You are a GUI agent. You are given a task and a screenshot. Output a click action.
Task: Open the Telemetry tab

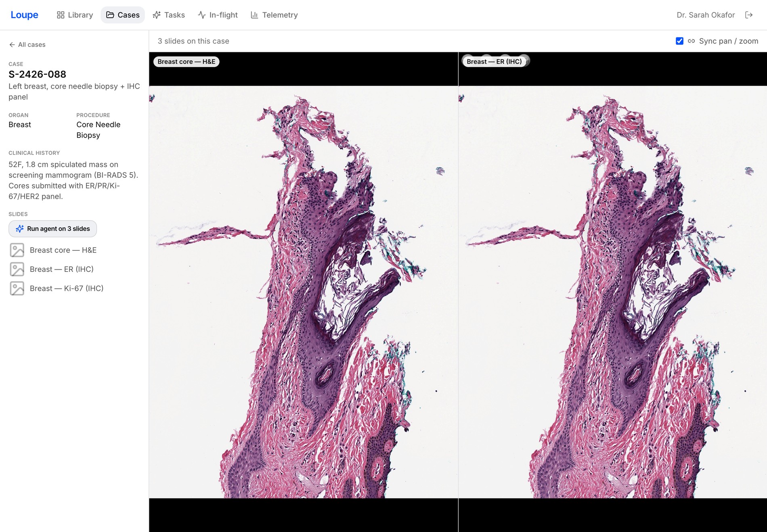click(274, 15)
